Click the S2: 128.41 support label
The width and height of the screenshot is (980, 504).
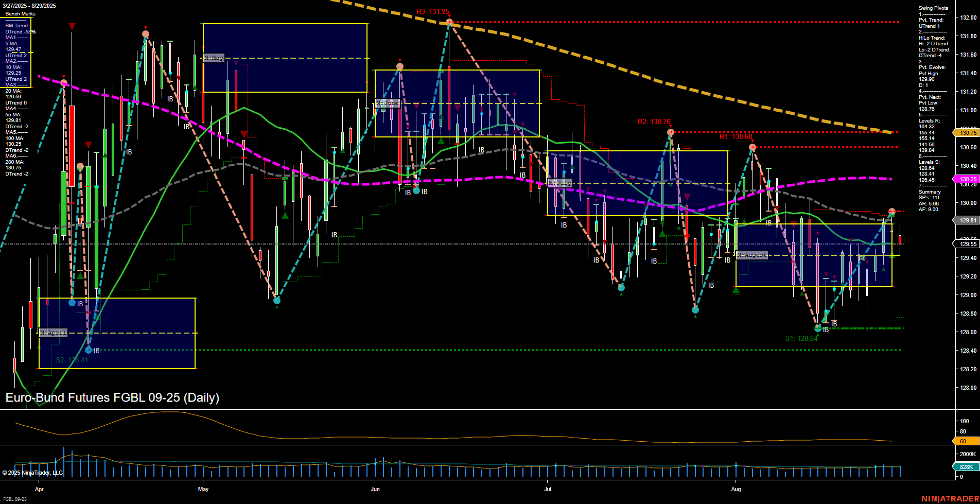[x=72, y=360]
